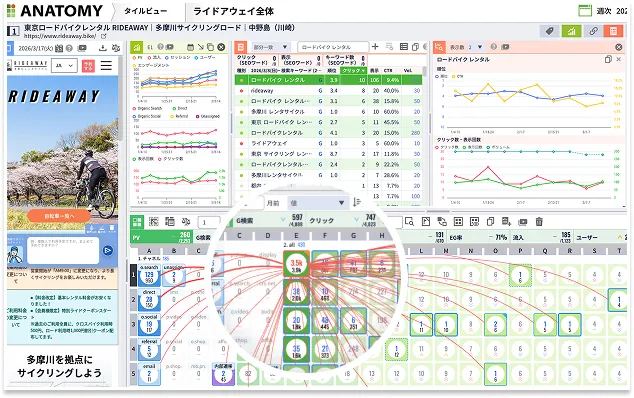The height and width of the screenshot is (398, 634).
Task: Click the chain link icon button
Action: click(x=593, y=31)
